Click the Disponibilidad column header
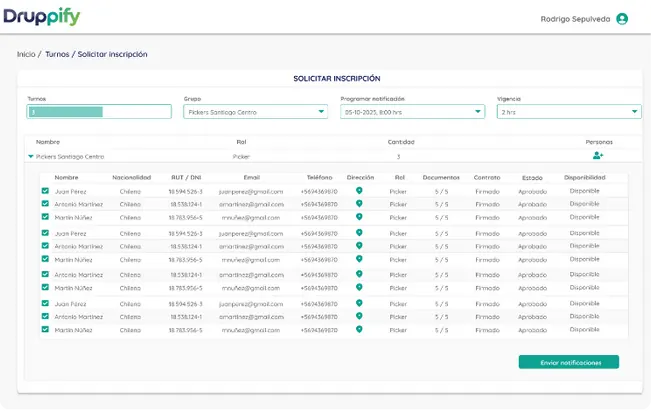This screenshot has height=411, width=651. coord(585,178)
